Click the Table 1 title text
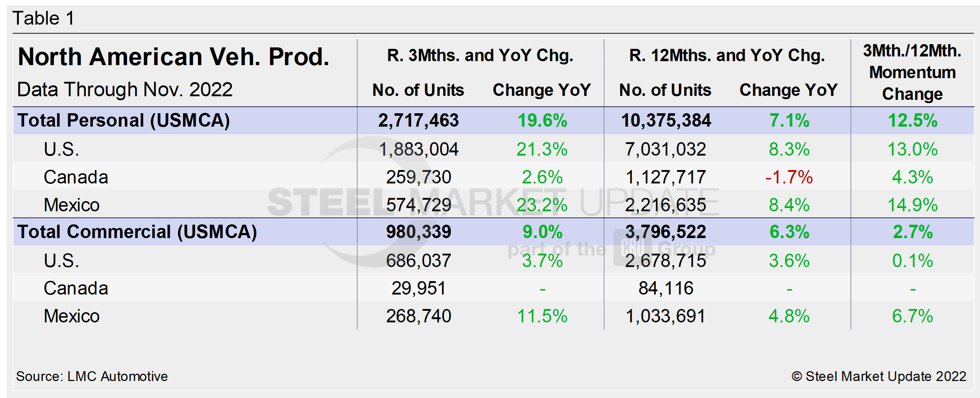980x398 pixels. tap(43, 18)
